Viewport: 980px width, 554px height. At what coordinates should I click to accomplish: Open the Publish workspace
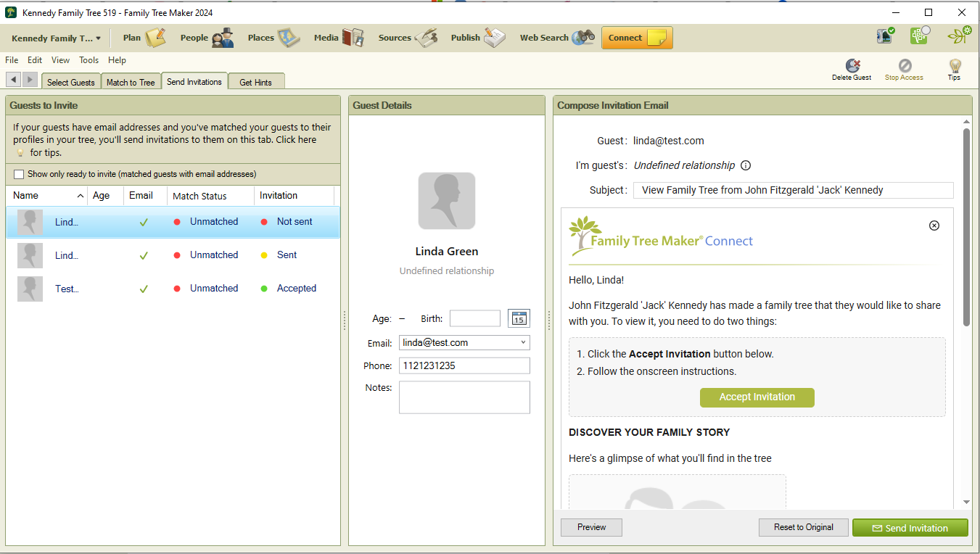click(477, 38)
